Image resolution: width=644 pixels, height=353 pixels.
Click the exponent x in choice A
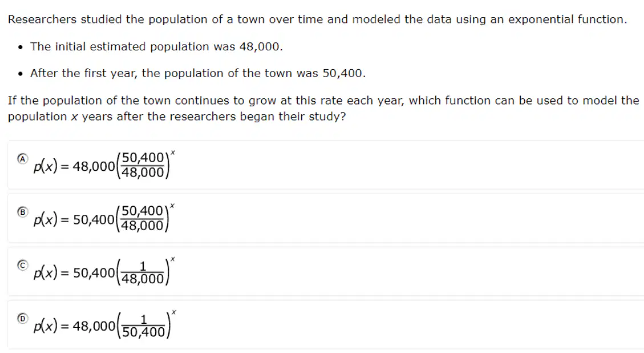click(173, 153)
